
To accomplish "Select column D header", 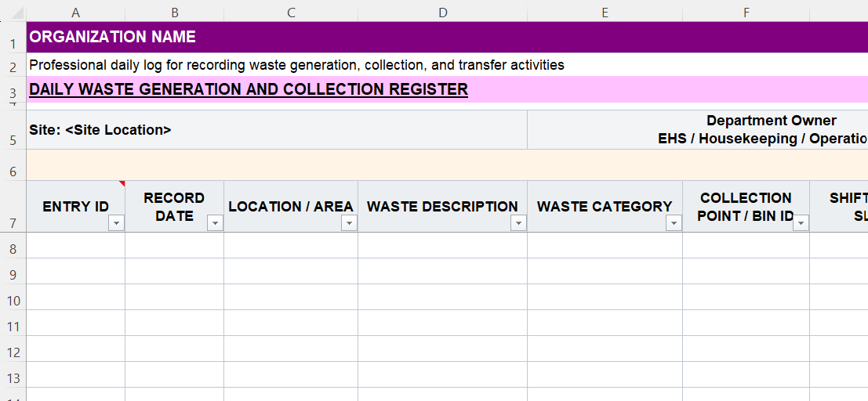I will point(442,12).
